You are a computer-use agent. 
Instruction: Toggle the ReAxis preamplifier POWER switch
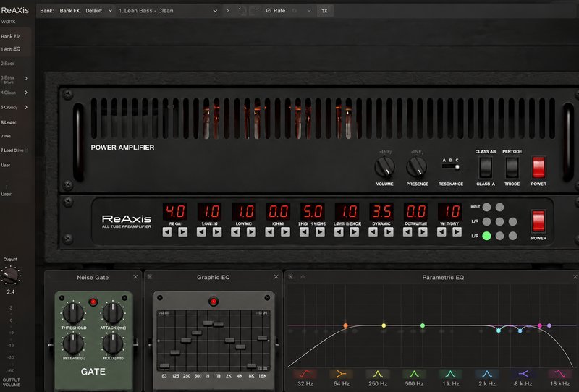click(538, 221)
